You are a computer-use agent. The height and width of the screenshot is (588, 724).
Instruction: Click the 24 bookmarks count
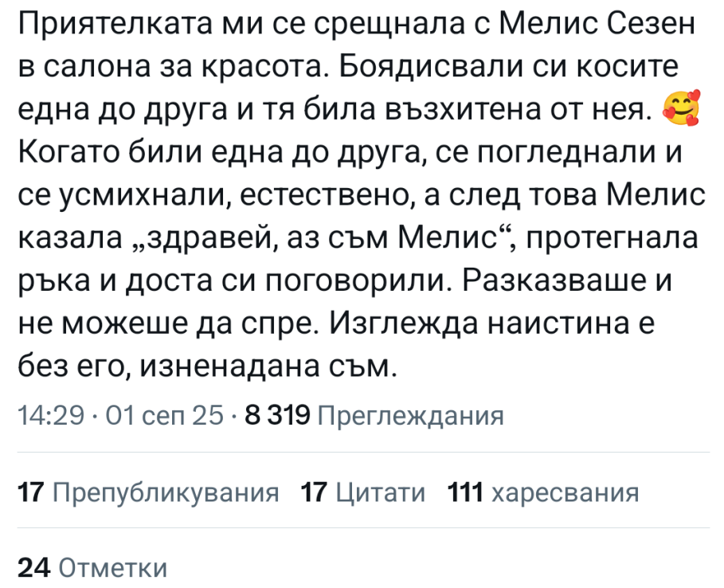33,568
